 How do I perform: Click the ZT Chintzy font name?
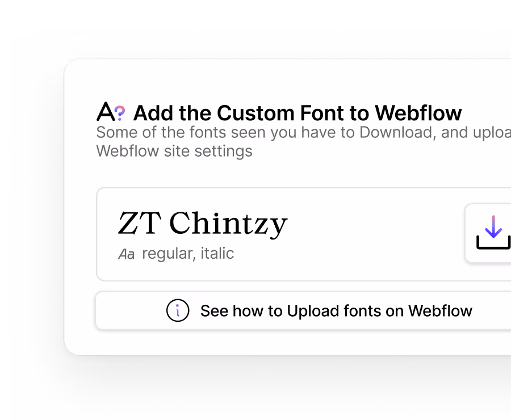coord(202,224)
